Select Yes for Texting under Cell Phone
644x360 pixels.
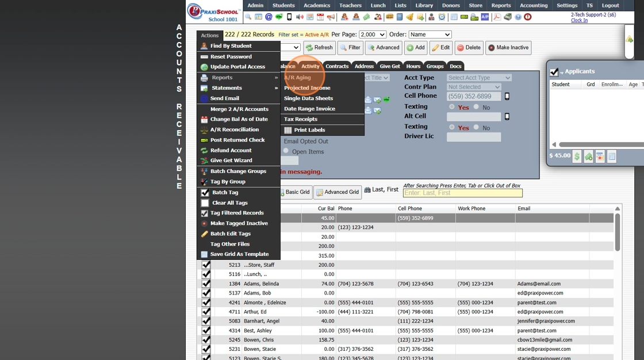pyautogui.click(x=452, y=107)
